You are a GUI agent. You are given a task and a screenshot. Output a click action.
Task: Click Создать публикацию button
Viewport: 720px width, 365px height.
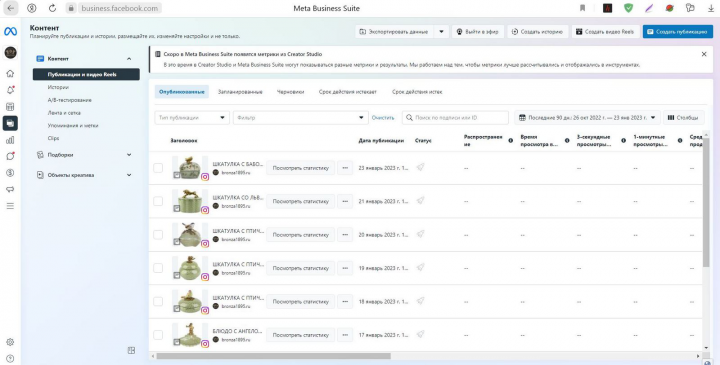pyautogui.click(x=678, y=32)
